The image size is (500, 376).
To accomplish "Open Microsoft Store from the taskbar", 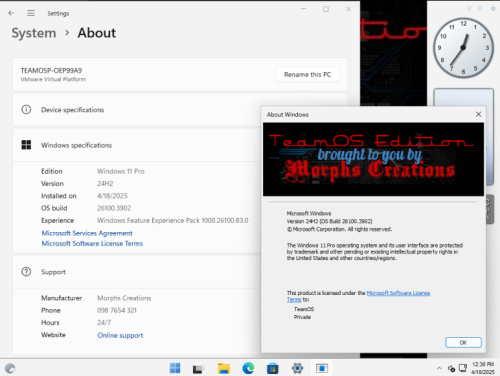I will click(273, 368).
